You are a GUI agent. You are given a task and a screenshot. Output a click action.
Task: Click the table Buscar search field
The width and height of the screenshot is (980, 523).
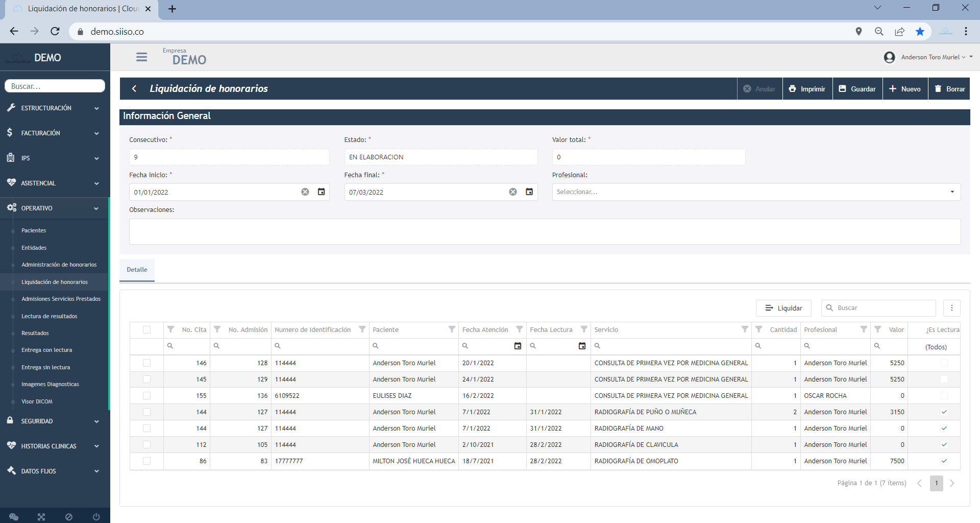click(x=879, y=308)
